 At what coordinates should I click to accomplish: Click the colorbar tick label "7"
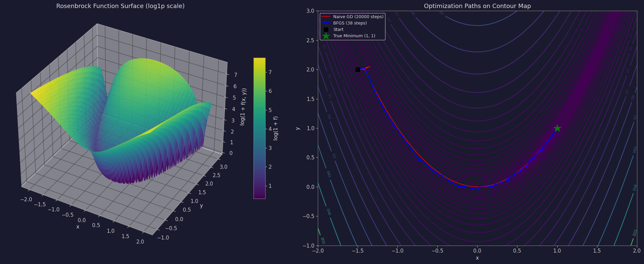tap(270, 72)
